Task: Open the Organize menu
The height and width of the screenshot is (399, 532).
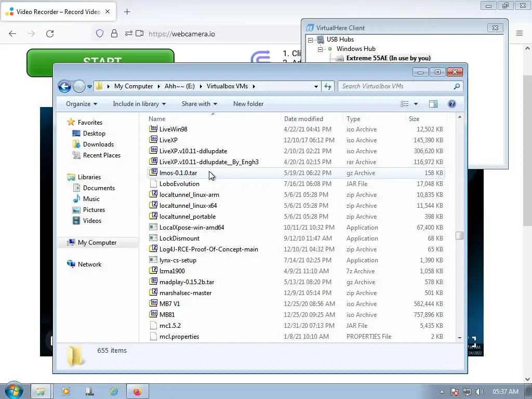Action: [82, 104]
